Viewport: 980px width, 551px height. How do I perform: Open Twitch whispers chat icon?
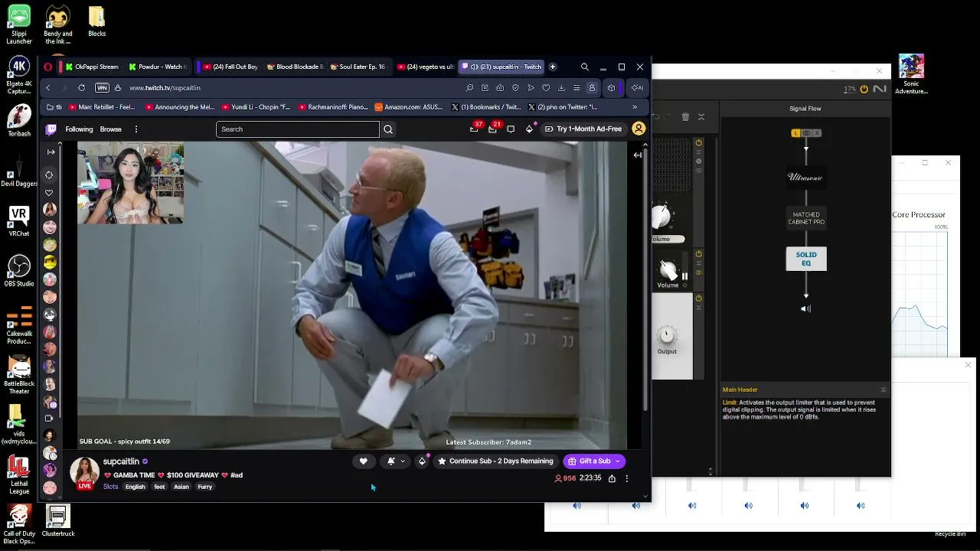(511, 129)
